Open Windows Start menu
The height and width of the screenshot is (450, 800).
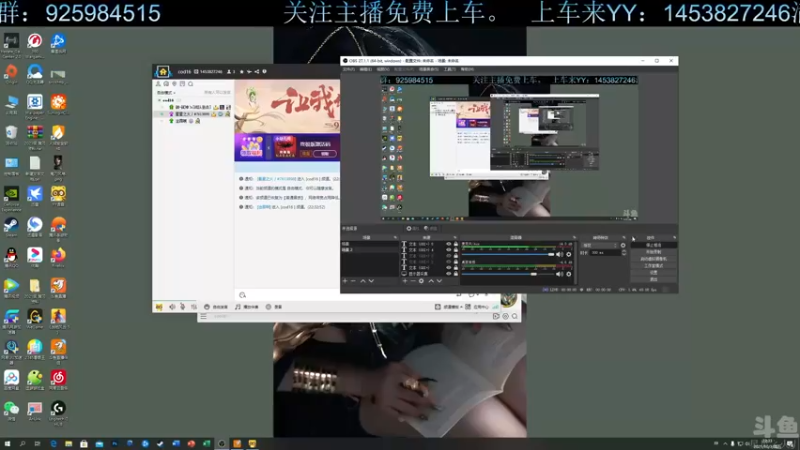tap(7, 444)
